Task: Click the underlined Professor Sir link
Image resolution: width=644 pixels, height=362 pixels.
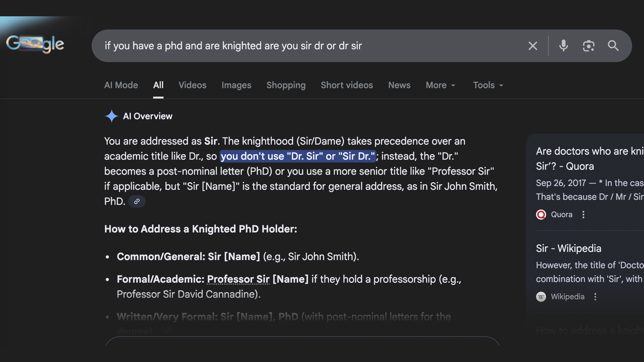Action: (x=238, y=279)
